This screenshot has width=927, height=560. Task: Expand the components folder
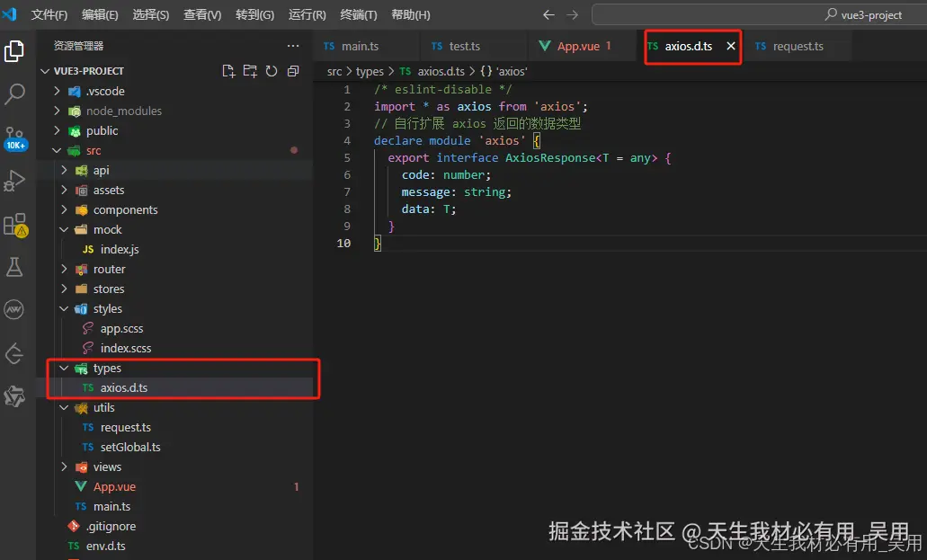[x=123, y=209]
